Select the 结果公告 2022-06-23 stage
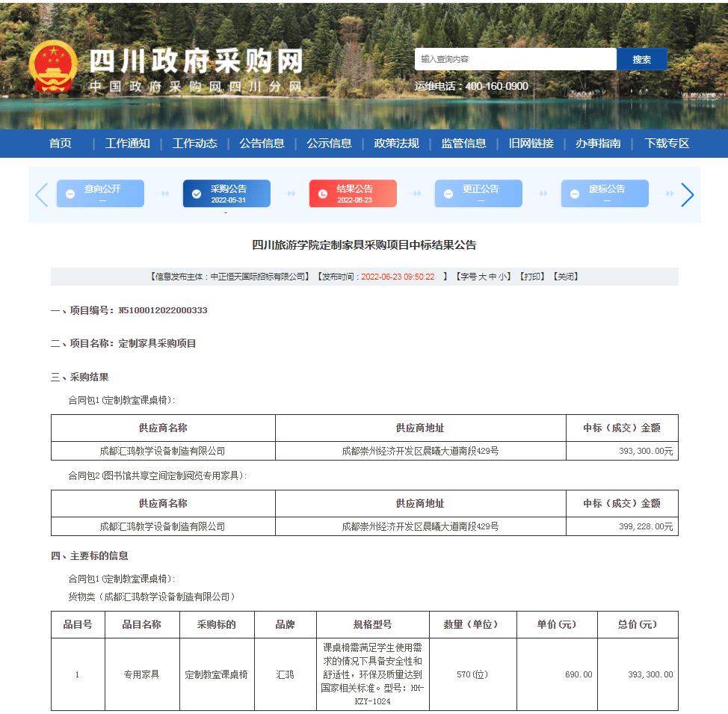 353,193
